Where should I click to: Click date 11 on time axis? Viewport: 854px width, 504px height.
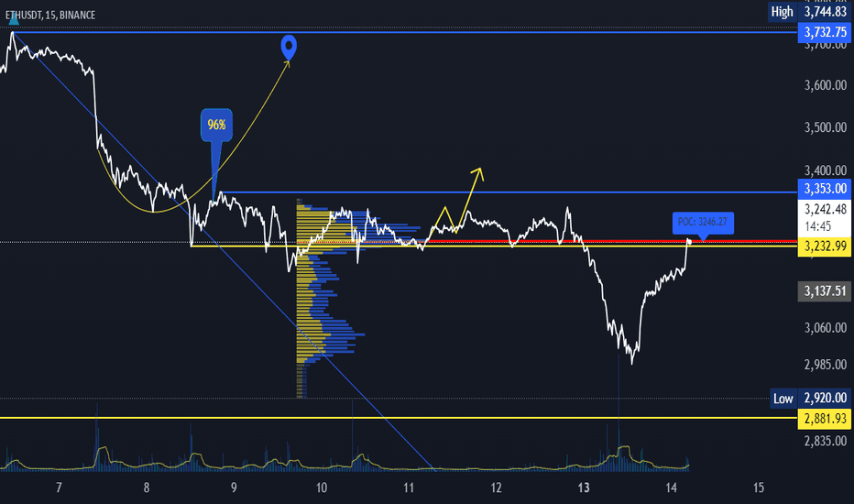coord(409,488)
